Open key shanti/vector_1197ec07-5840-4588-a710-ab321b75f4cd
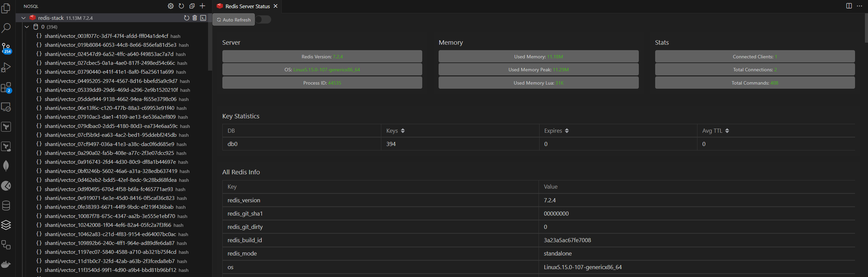868x277 pixels. (111, 252)
